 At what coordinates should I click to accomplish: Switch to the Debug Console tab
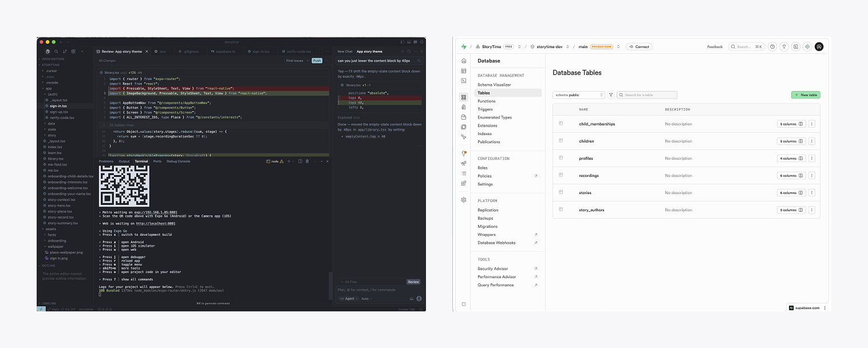point(179,161)
